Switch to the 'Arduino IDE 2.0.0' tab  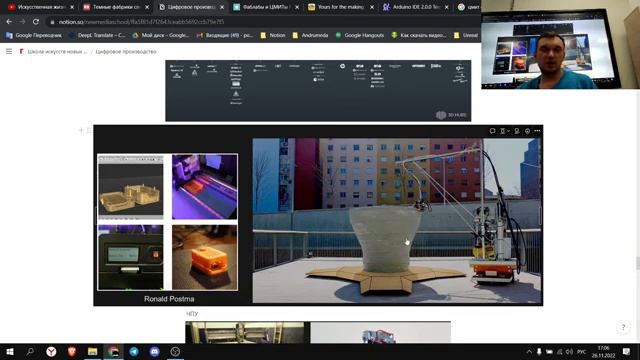[x=415, y=7]
